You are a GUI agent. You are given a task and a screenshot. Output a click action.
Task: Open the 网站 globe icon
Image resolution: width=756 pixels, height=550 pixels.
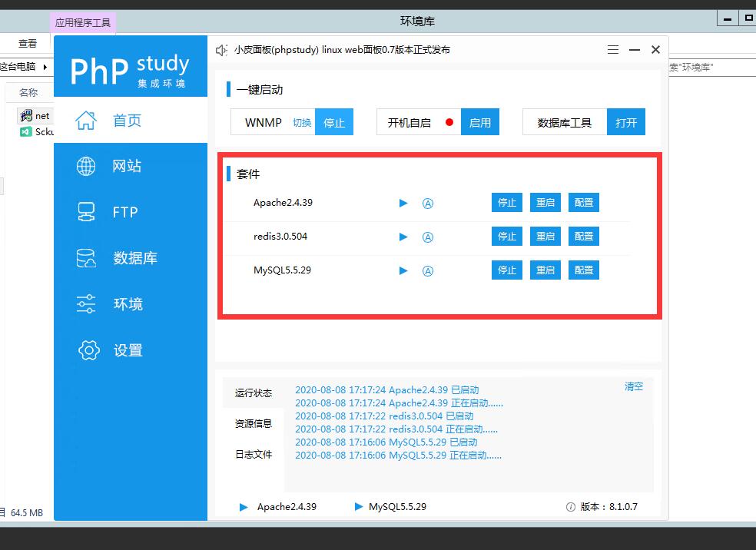(x=86, y=166)
